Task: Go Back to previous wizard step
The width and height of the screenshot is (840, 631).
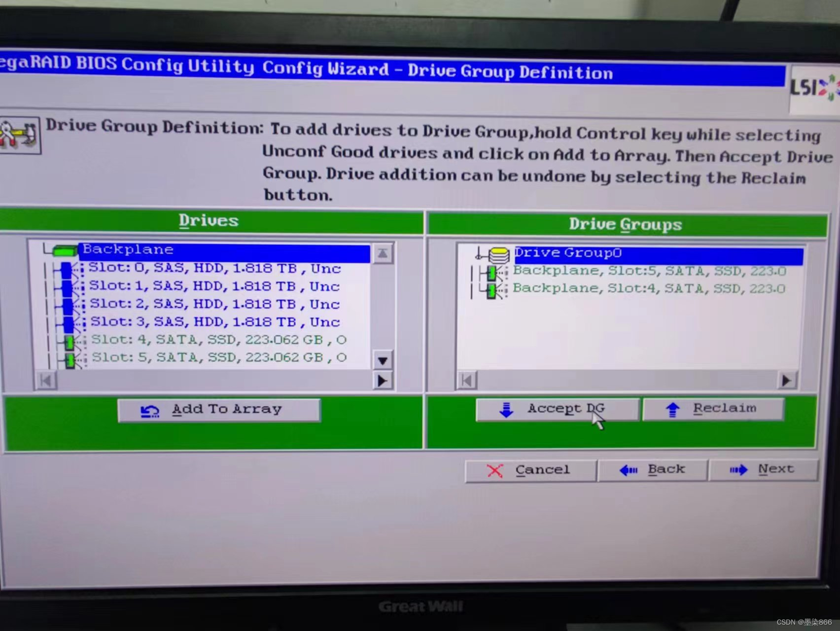Action: [x=653, y=470]
